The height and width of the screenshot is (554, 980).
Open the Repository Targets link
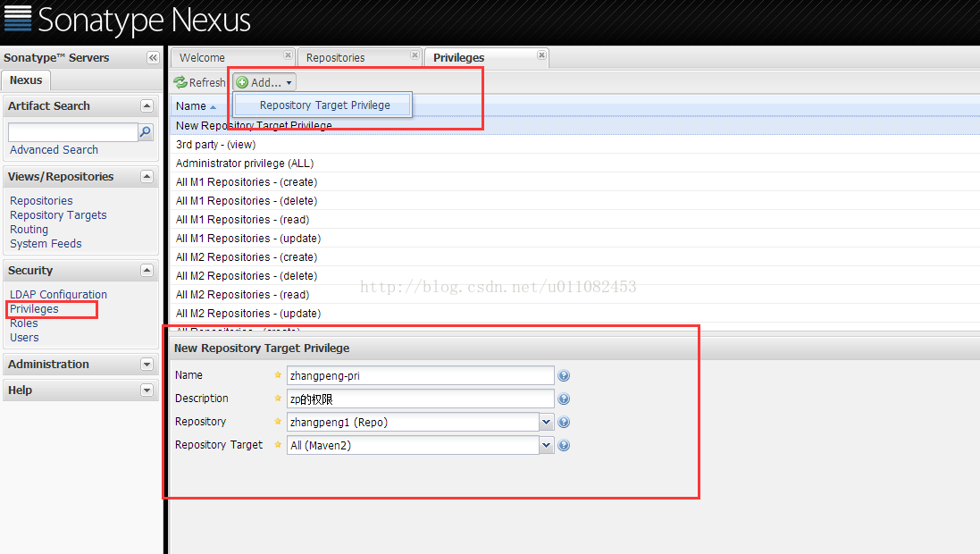[x=58, y=215]
